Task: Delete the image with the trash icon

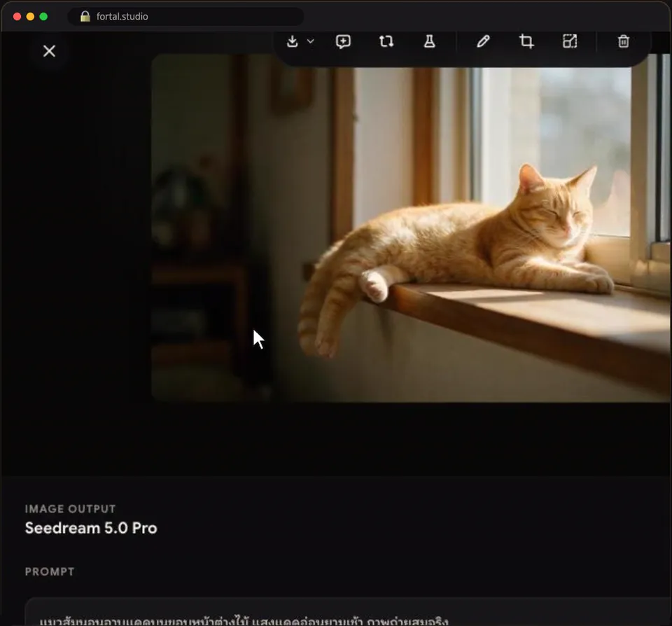Action: (624, 41)
